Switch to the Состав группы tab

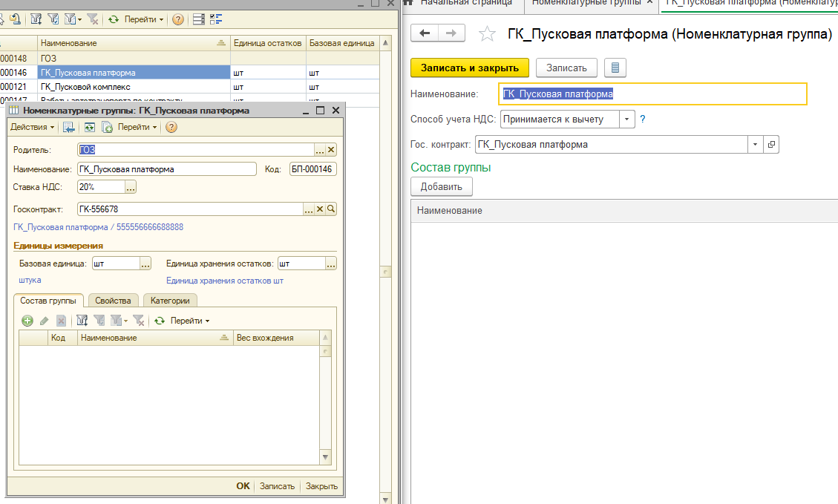pos(48,301)
